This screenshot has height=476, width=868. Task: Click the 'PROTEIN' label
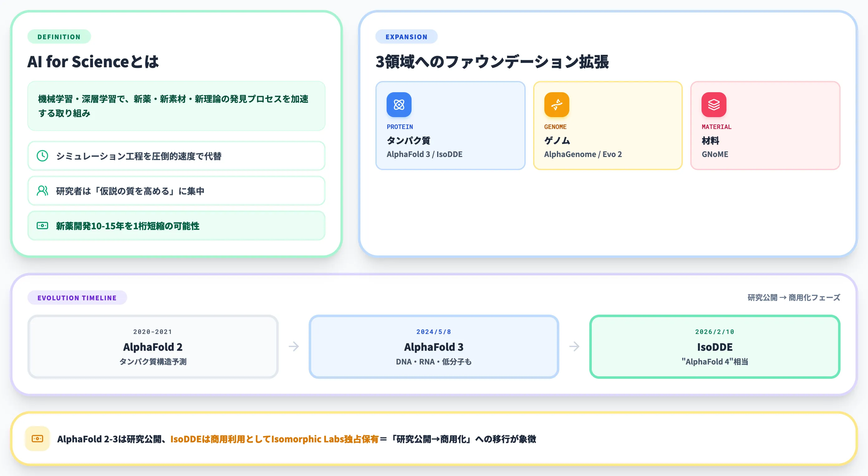[400, 127]
